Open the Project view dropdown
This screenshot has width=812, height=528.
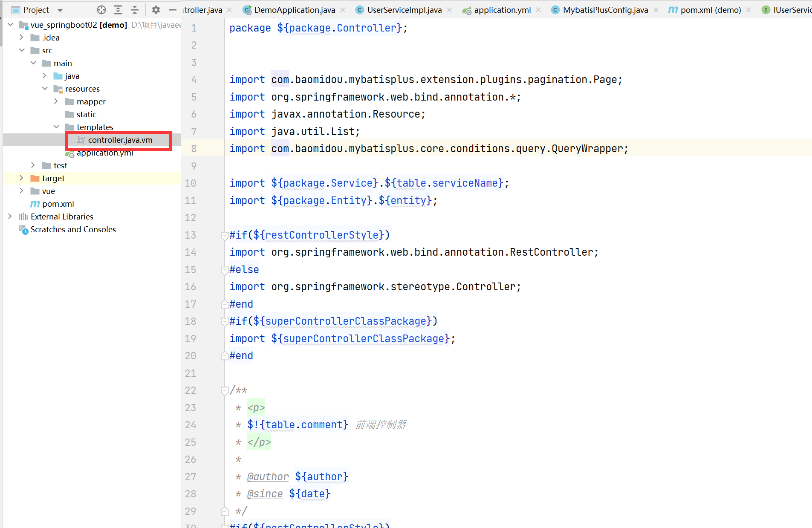coord(60,10)
